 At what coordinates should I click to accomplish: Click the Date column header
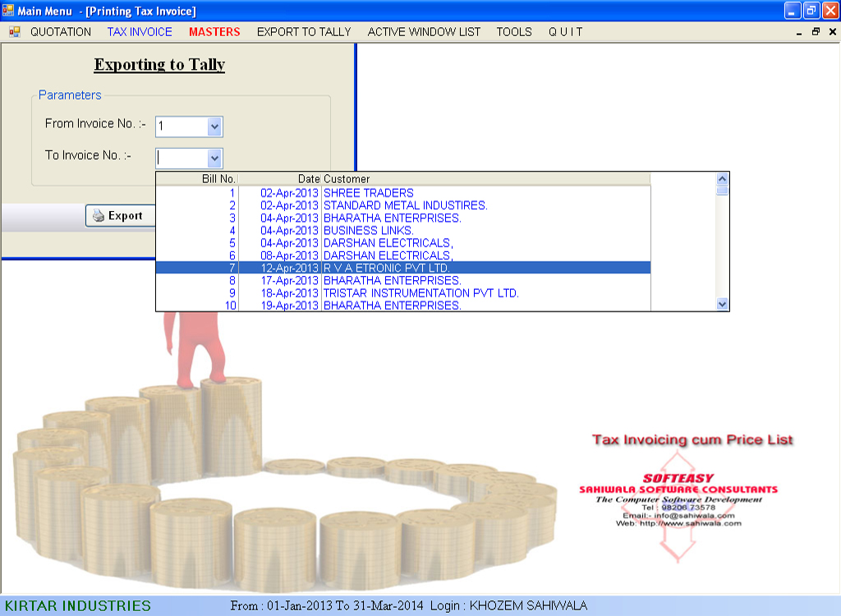[x=279, y=179]
